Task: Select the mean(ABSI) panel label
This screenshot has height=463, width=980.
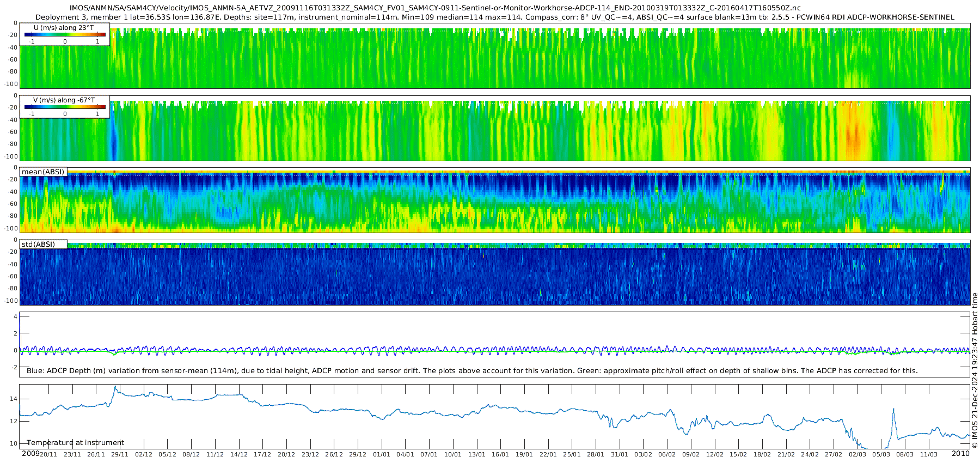Action: (x=43, y=172)
